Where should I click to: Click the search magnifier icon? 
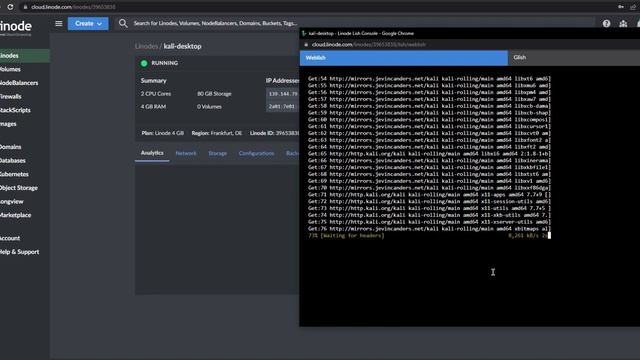(123, 23)
